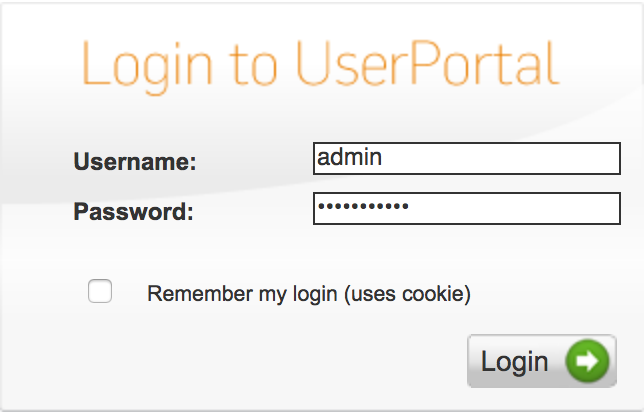This screenshot has width=644, height=416.
Task: Click the word "UserPortal" in the title
Action: 427,64
